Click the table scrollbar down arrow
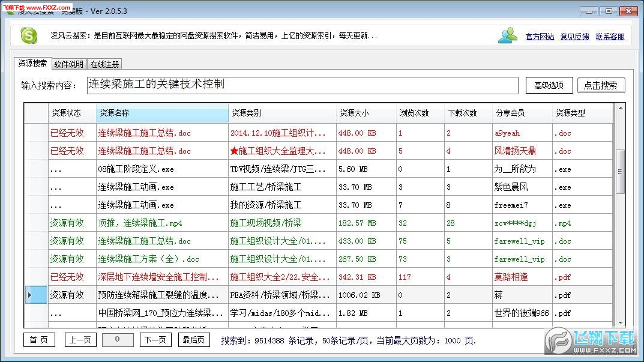Image resolution: width=644 pixels, height=362 pixels. pos(620,323)
